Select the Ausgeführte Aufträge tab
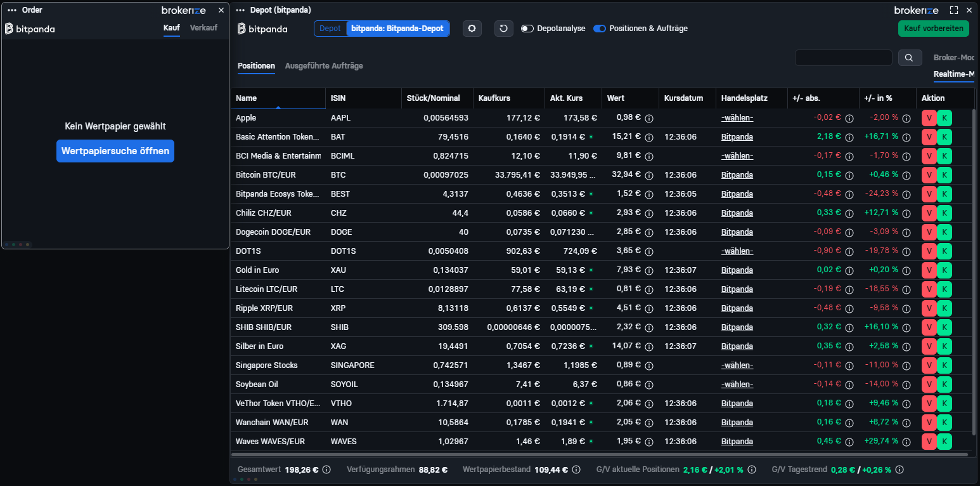The height and width of the screenshot is (486, 980). pyautogui.click(x=324, y=66)
